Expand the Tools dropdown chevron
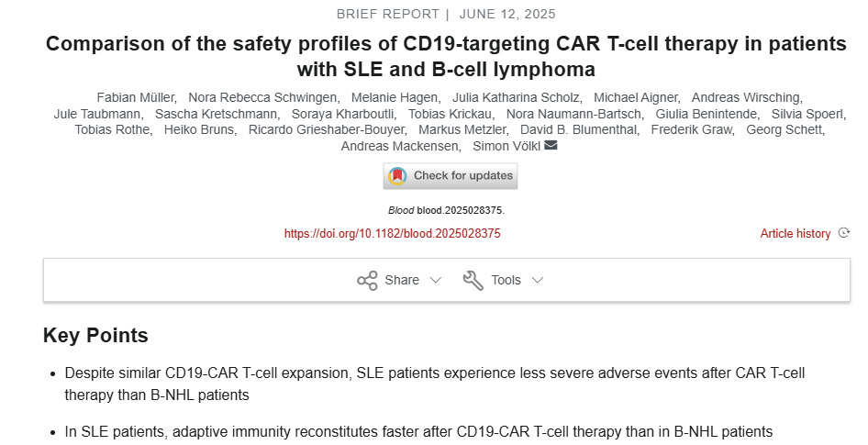Viewport: 868px width, 445px height. click(538, 280)
